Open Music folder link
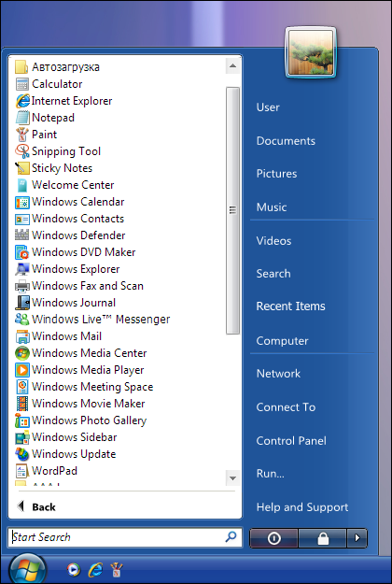 [x=272, y=207]
